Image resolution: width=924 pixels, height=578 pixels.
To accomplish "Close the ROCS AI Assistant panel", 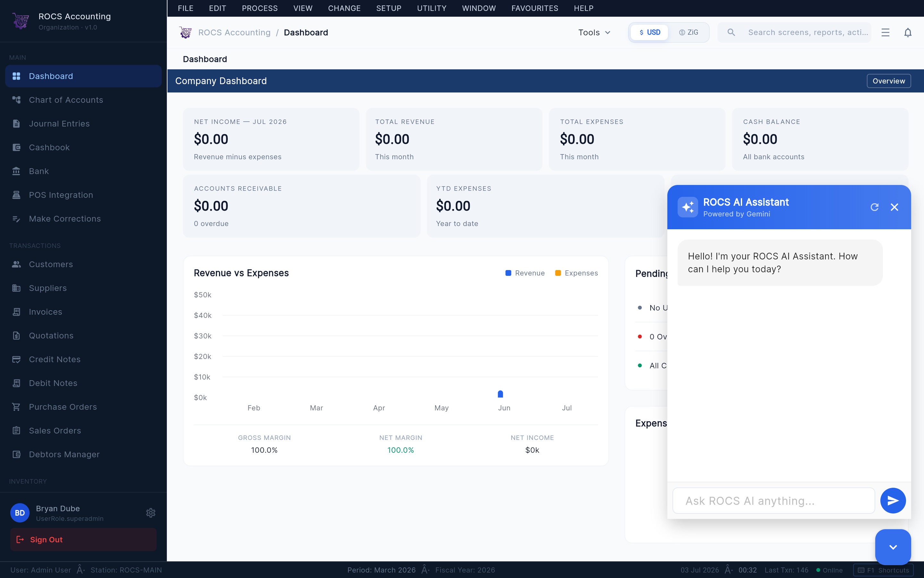I will click(894, 207).
